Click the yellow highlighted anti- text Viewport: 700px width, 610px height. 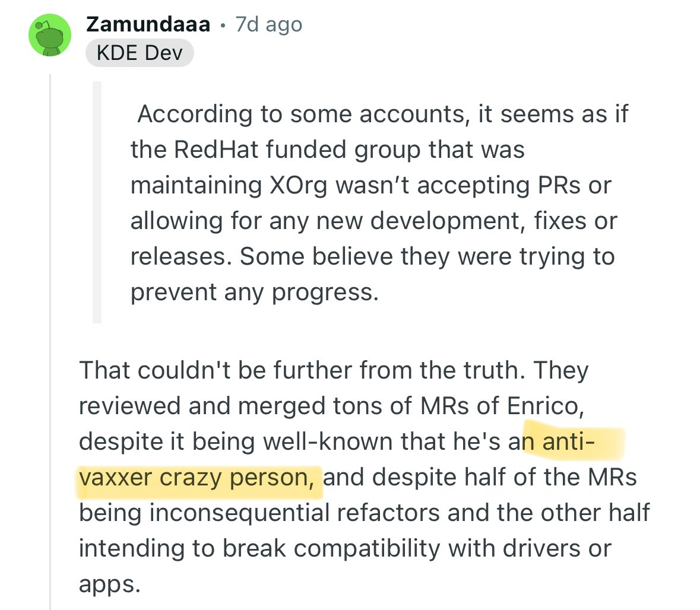coord(569,441)
